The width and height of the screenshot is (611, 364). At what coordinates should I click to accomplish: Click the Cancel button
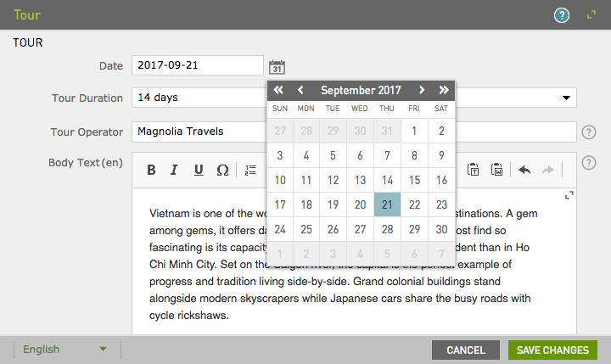coord(466,350)
